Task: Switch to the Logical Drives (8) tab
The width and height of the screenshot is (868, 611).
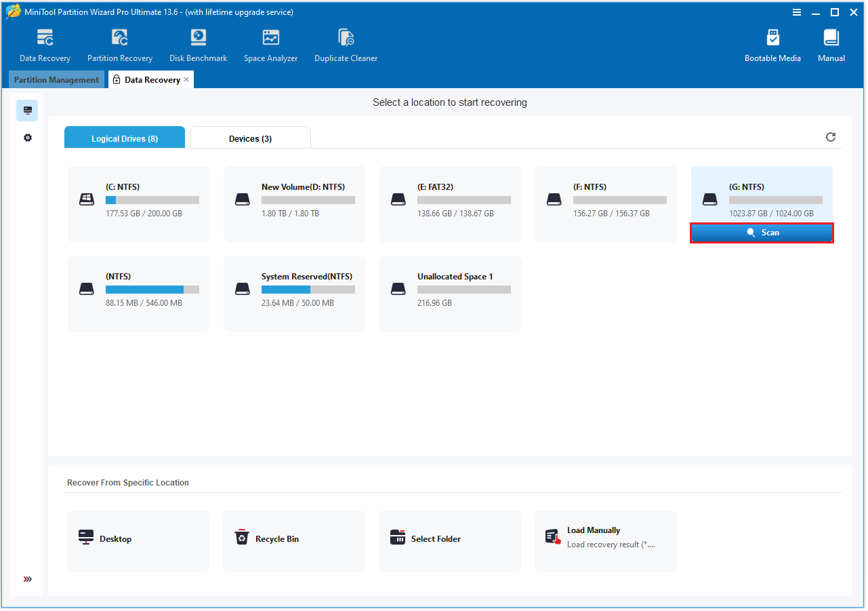Action: (x=125, y=138)
